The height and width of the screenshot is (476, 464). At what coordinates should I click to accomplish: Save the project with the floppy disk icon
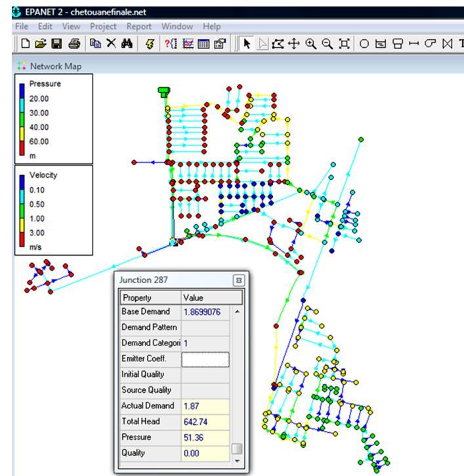[56, 44]
